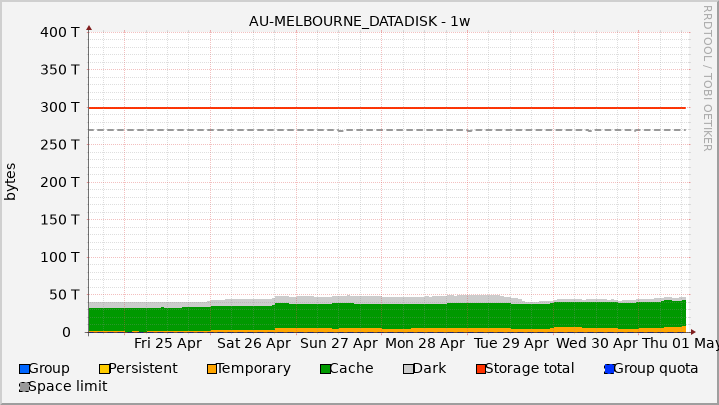This screenshot has width=719, height=405.
Task: Click the green Cache area in the chart
Action: [x=387, y=316]
